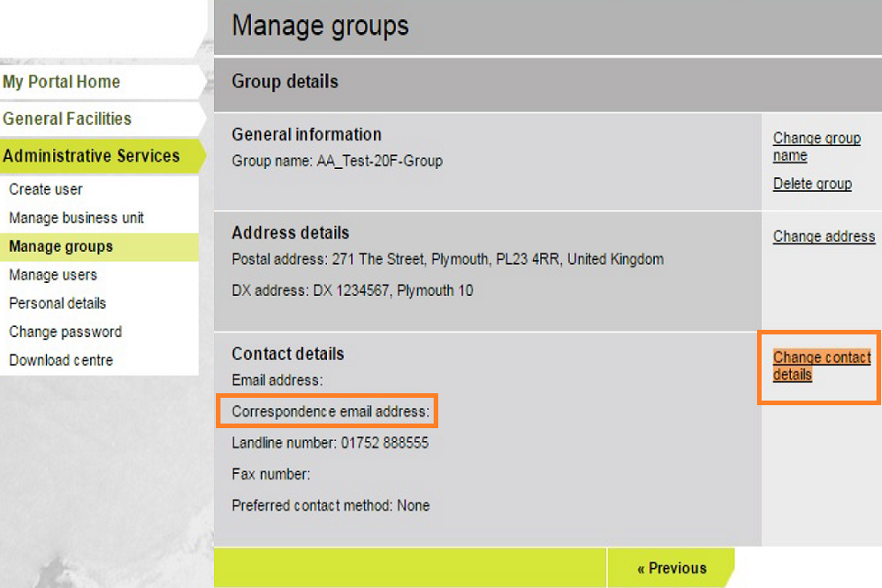Viewport: 882px width, 588px height.
Task: Open Manage business unit
Action: 76,218
